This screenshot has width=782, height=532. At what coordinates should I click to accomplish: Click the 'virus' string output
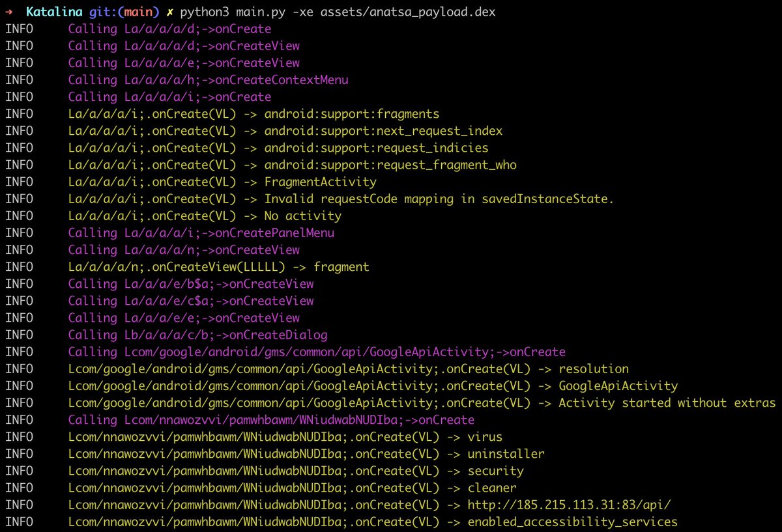[x=485, y=436]
